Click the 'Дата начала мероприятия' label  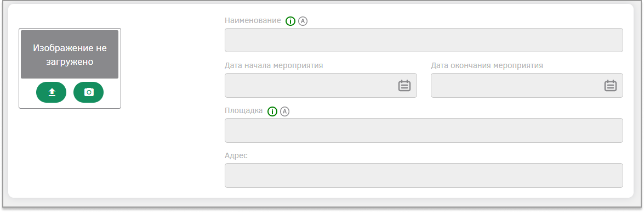coord(274,65)
